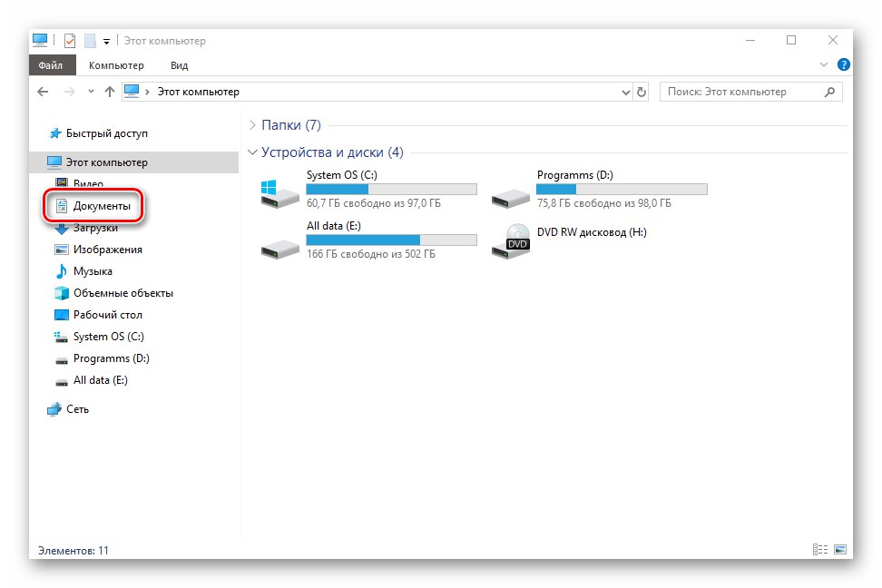Click the Properties icon in quick access toolbar
This screenshot has height=588, width=882.
69,40
